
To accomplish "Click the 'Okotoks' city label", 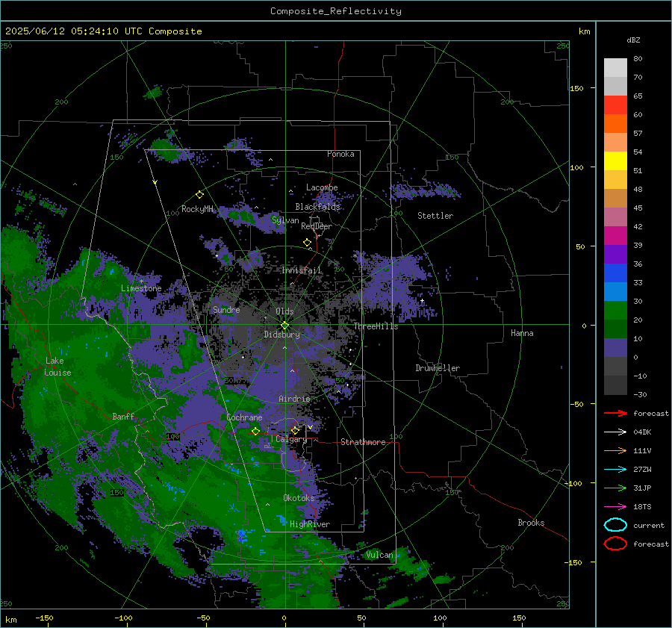I will click(299, 498).
